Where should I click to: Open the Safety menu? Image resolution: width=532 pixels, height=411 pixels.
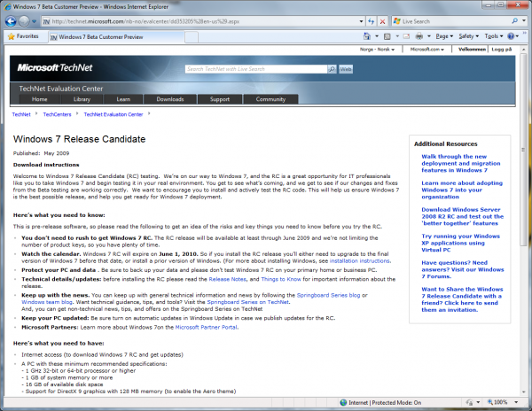468,36
